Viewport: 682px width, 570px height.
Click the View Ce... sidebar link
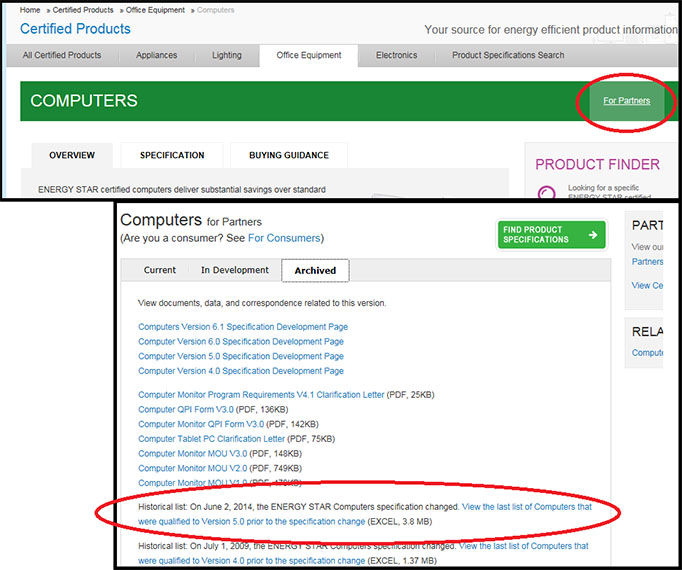647,285
